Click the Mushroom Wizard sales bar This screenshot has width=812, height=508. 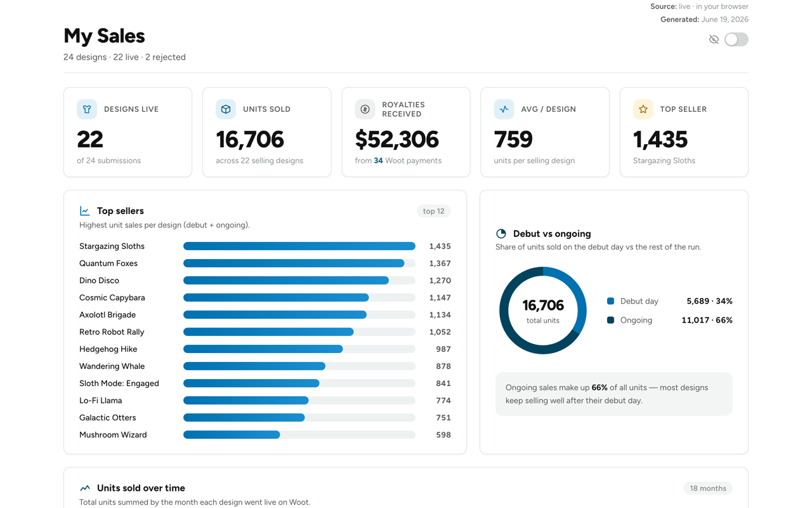(299, 435)
